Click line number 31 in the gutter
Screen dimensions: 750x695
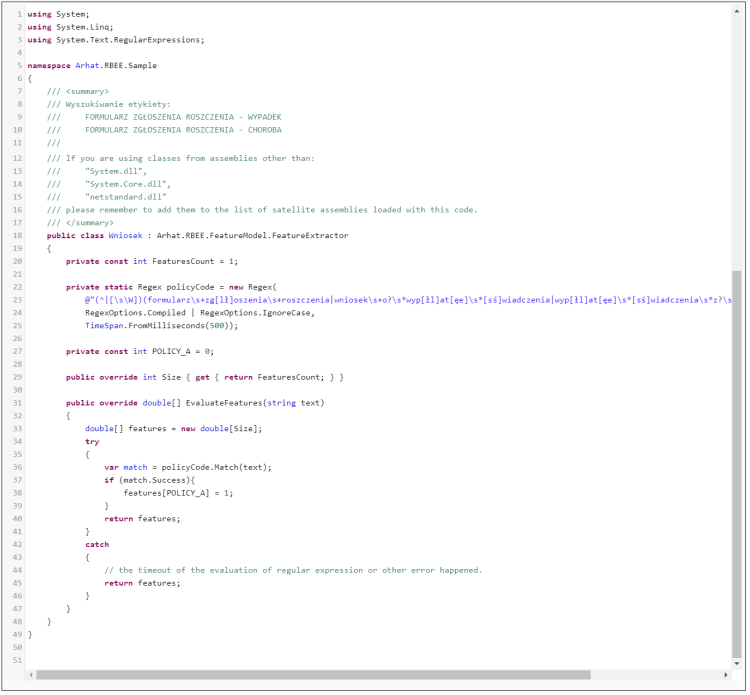(x=19, y=403)
